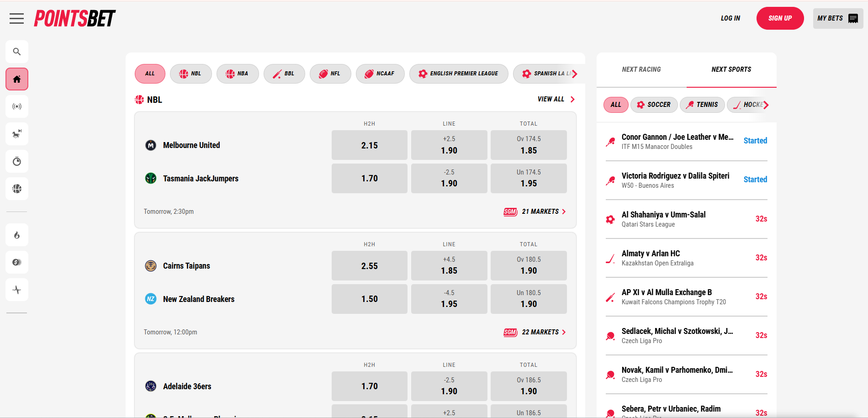Bet Under 174.5 total at 1.95

tap(529, 178)
